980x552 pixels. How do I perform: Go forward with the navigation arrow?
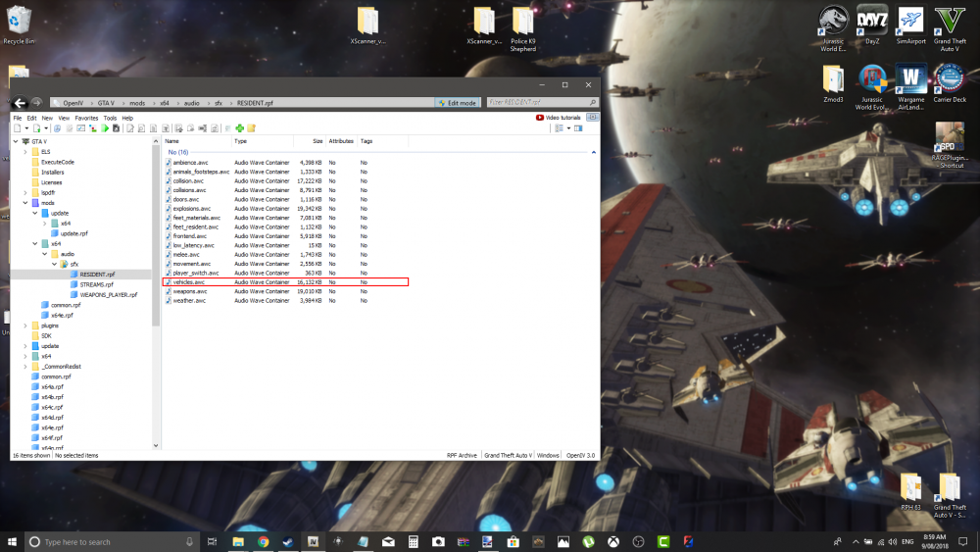pos(36,103)
